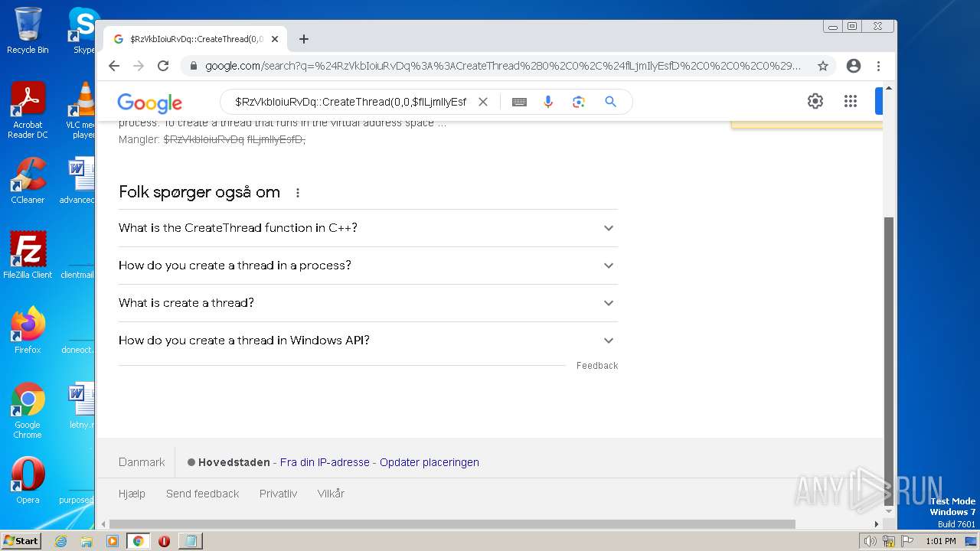Click inside the Google search input field
This screenshot has width=980, height=551.
[x=351, y=102]
